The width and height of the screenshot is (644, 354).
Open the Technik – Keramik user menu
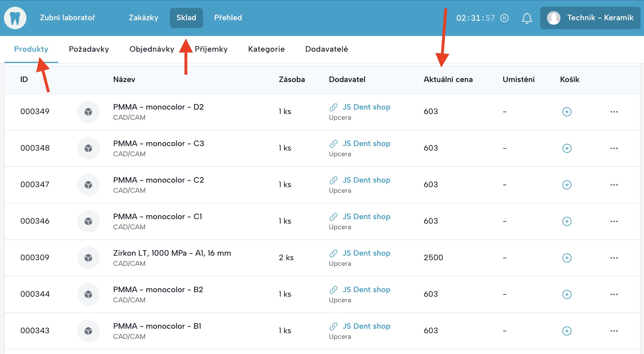tap(590, 18)
